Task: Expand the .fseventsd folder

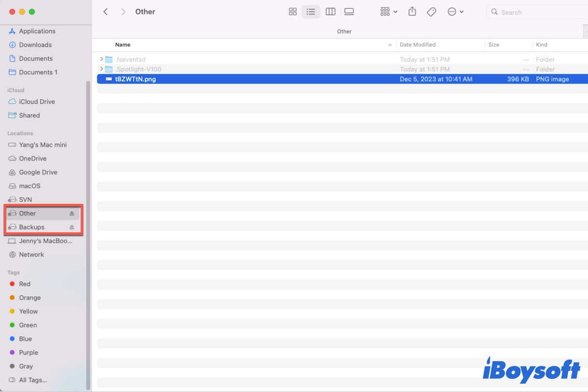Action: [x=101, y=59]
